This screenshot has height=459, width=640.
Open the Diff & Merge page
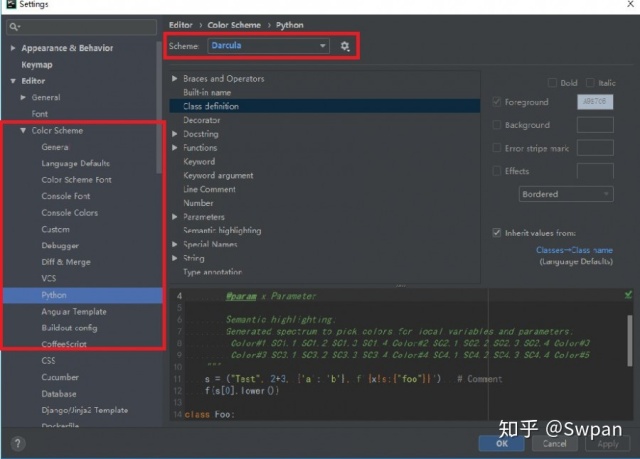coord(66,262)
